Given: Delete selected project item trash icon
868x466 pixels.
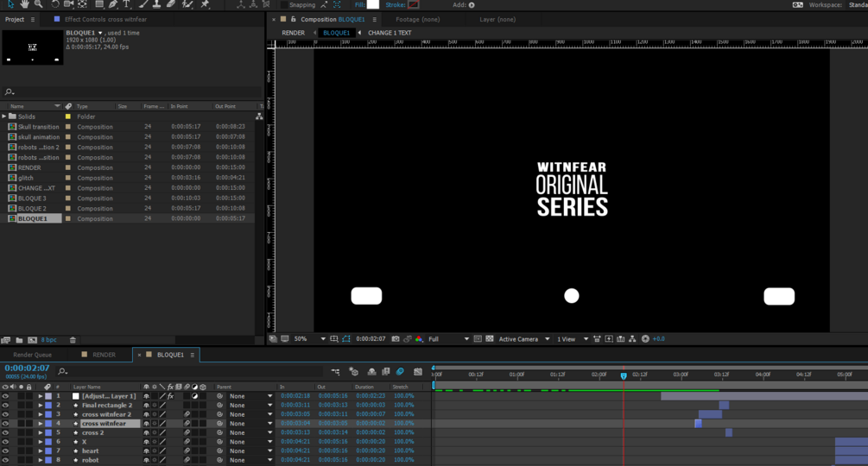Looking at the screenshot, I should click(73, 340).
